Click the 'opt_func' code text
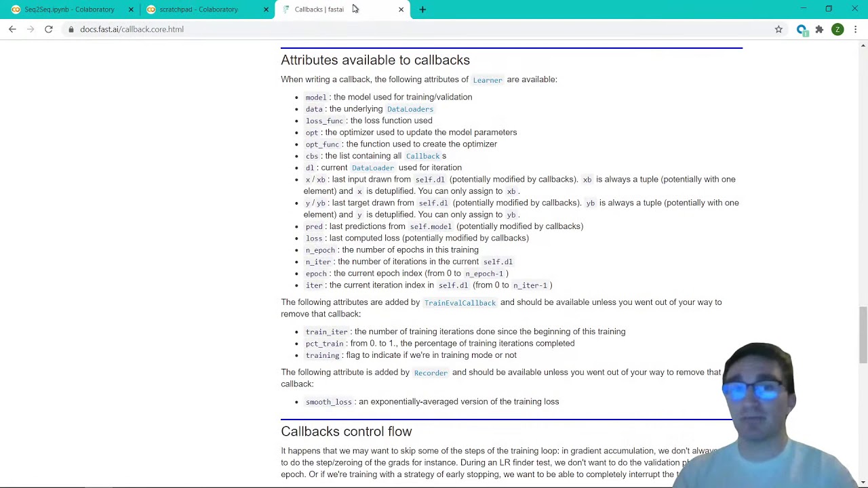This screenshot has width=868, height=488. coord(322,144)
